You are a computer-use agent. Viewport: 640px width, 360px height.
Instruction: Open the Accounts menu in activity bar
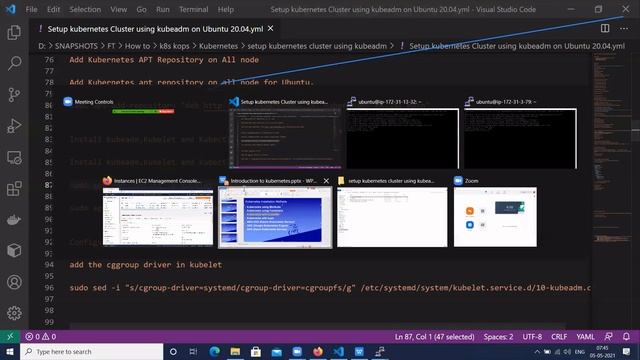tap(14, 282)
